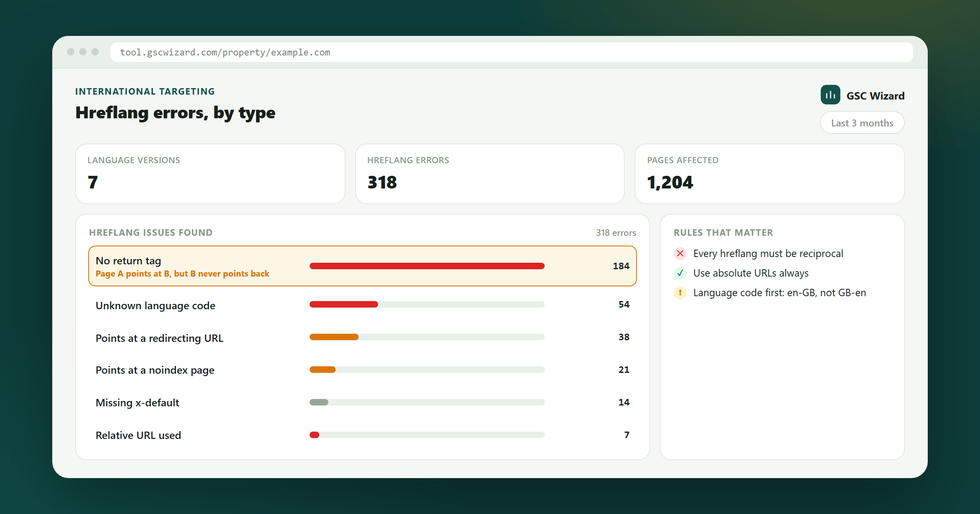Click the GSC Wizard bar-chart logo icon
Screen dimensions: 980x514
click(x=830, y=95)
